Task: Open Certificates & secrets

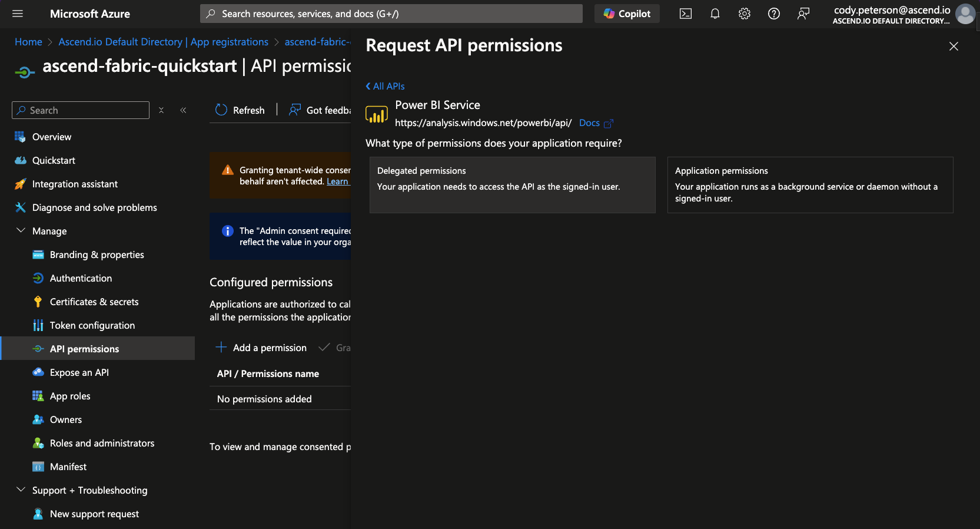Action: pyautogui.click(x=94, y=302)
